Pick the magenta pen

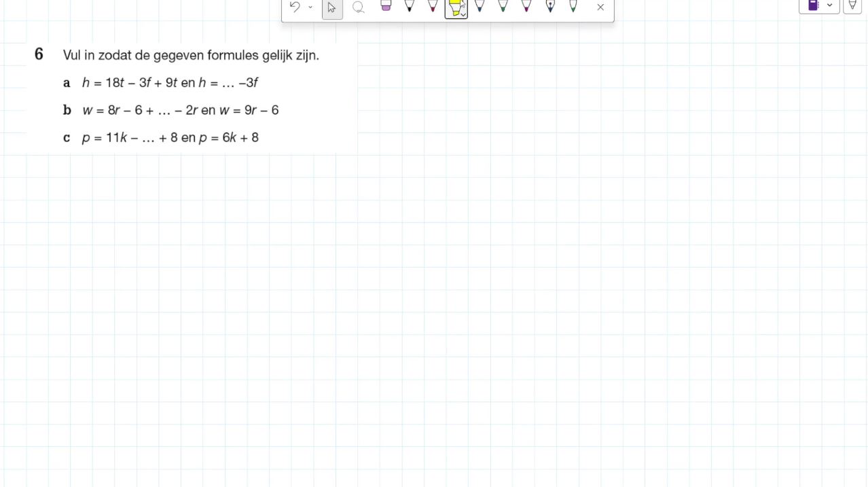pyautogui.click(x=526, y=6)
